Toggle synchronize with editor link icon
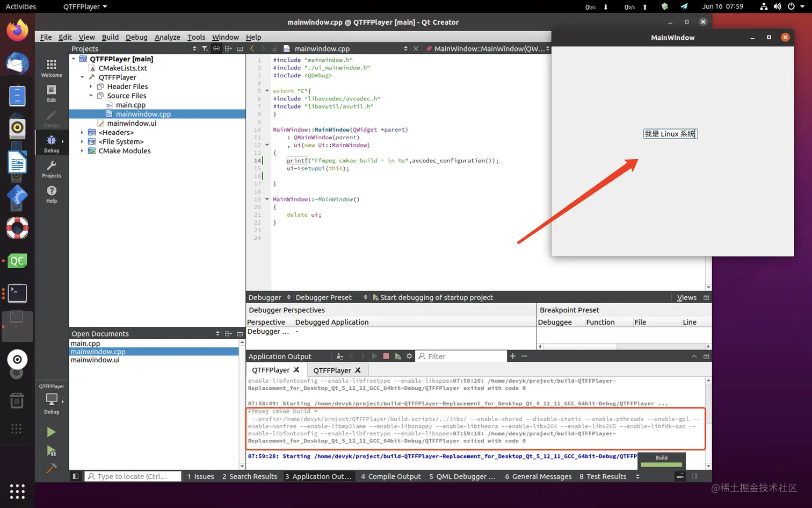Image resolution: width=812 pixels, height=508 pixels. (x=216, y=48)
